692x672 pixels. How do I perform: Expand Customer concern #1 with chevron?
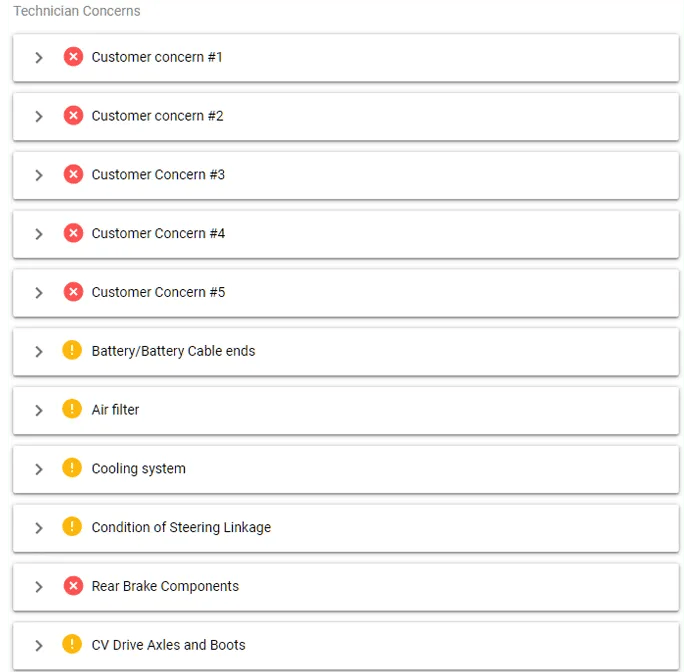[x=39, y=58]
